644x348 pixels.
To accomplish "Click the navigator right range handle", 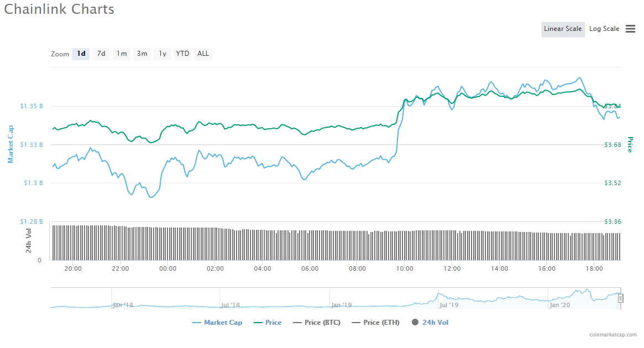I will click(x=621, y=298).
